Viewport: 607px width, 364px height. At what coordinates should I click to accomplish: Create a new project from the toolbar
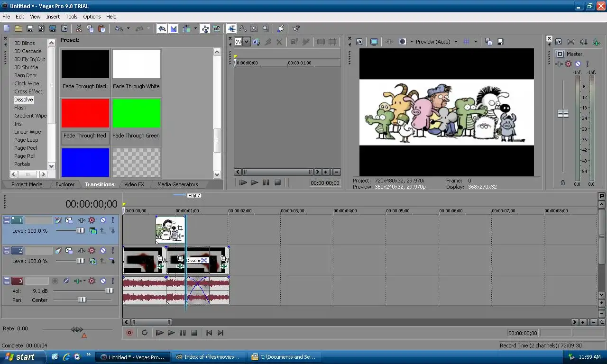coord(7,29)
